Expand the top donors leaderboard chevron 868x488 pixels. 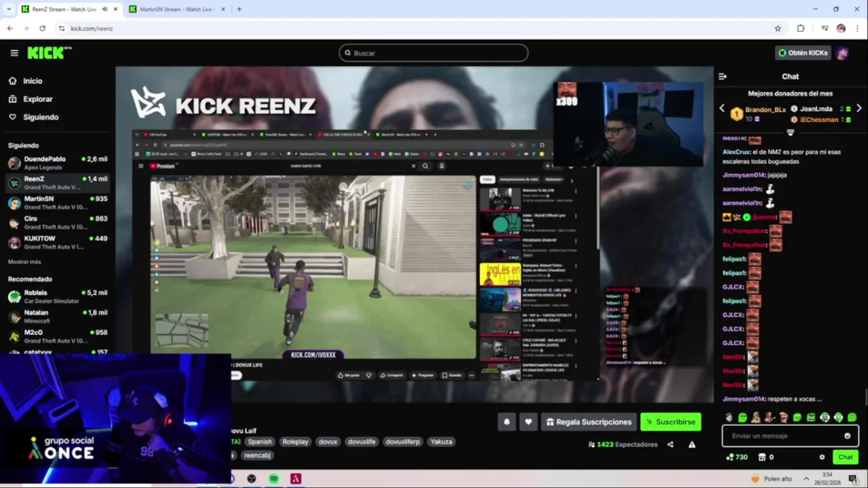point(790,132)
